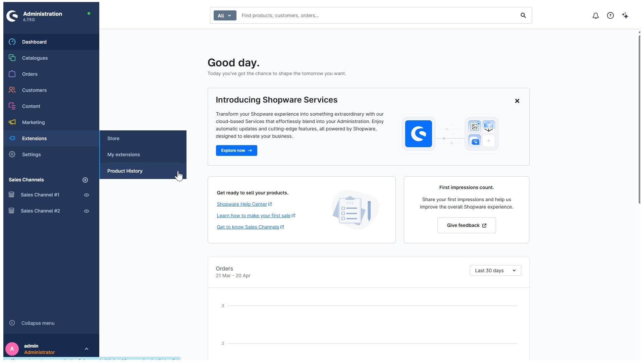Toggle visibility eye for Sales Channel #1
Viewport: 644px width, 362px height.
(x=87, y=195)
